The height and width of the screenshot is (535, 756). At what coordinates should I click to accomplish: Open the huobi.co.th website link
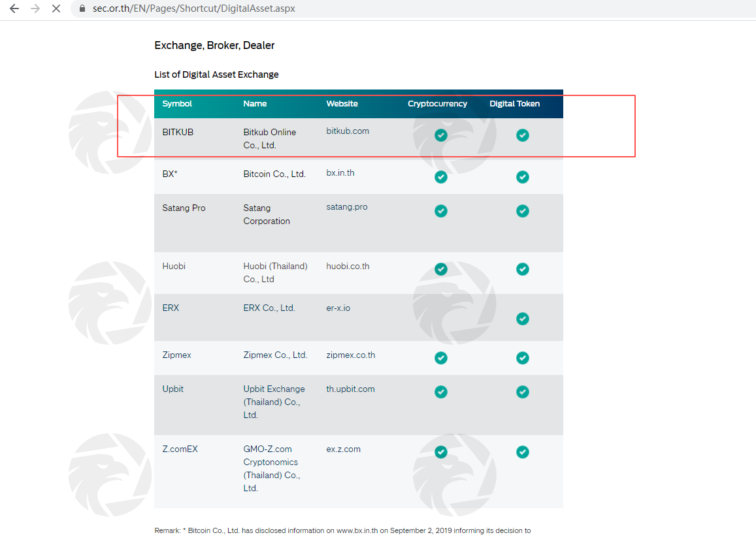(348, 266)
